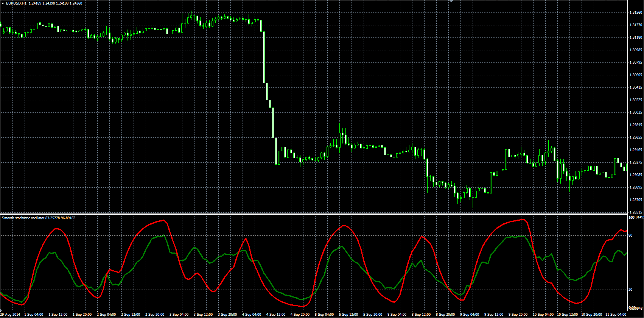Image resolution: width=644 pixels, height=318 pixels.
Task: Click the 1.30415 price axis label
Action: pyautogui.click(x=636, y=87)
